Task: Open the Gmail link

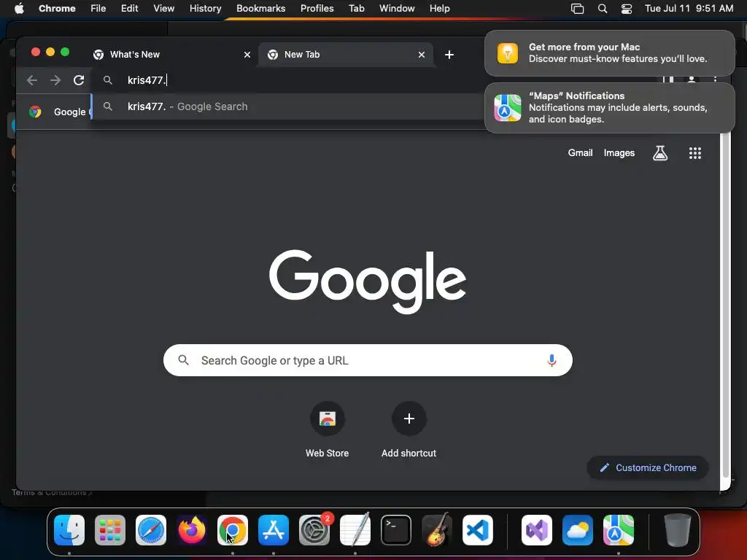Action: [580, 153]
